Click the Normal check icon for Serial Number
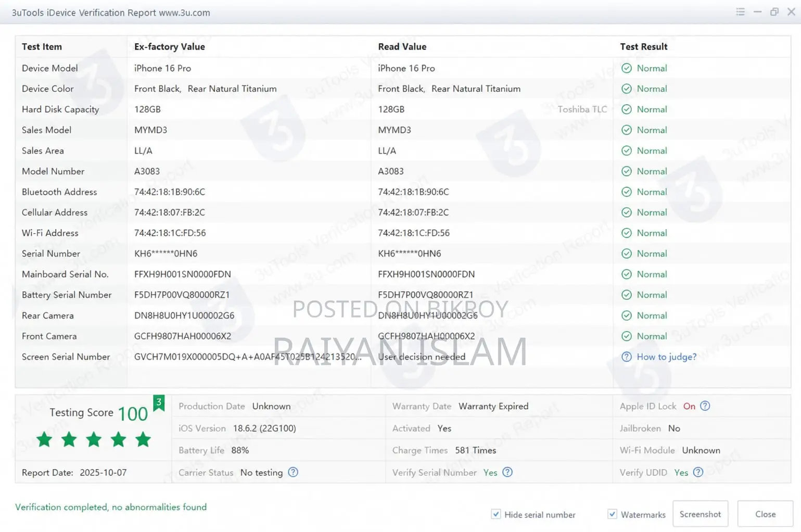The width and height of the screenshot is (801, 532). point(627,254)
